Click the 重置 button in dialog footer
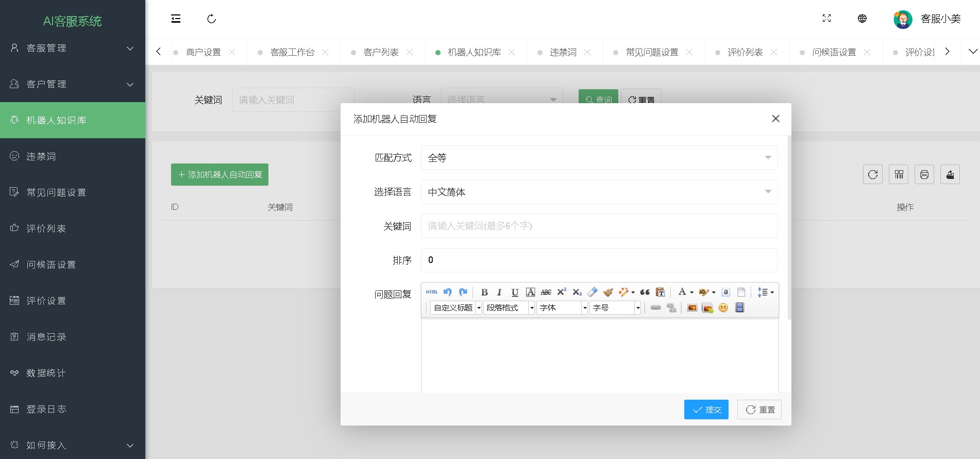This screenshot has width=980, height=459. click(759, 409)
